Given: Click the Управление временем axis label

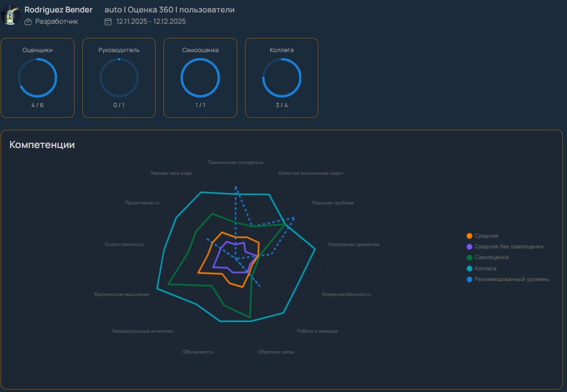Looking at the screenshot, I should [x=353, y=244].
